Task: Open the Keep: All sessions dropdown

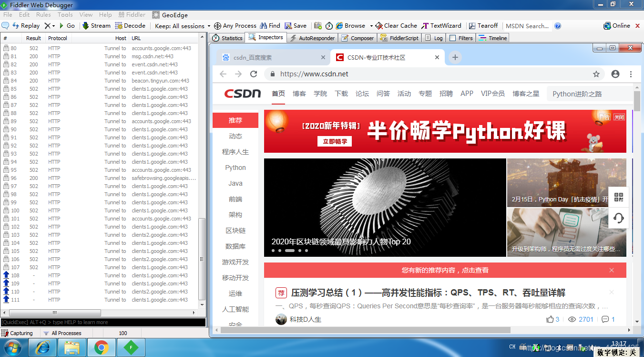Action: point(183,26)
